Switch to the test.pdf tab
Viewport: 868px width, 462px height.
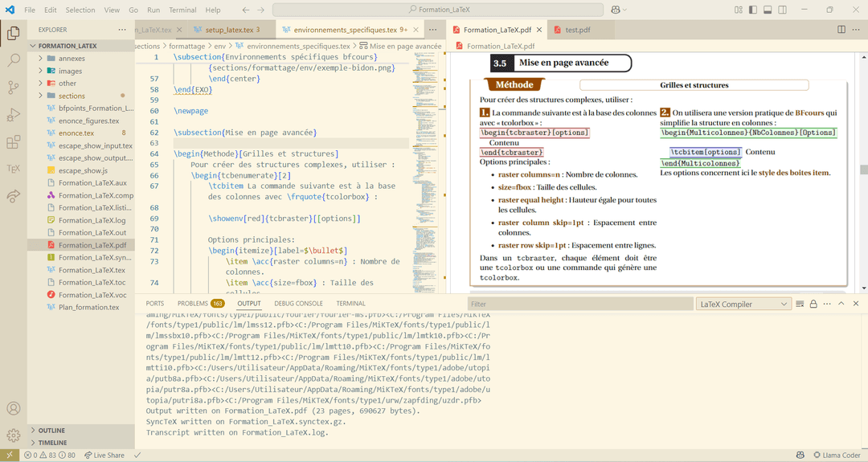(x=577, y=30)
